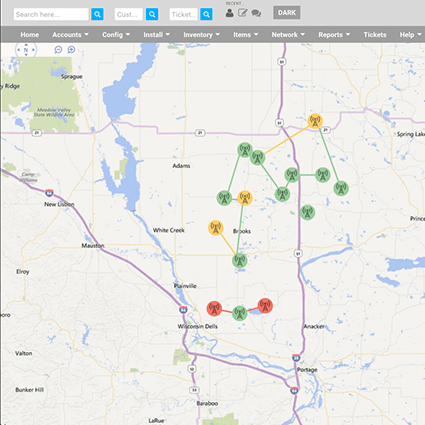Select green tower between the two red towers

click(x=240, y=313)
